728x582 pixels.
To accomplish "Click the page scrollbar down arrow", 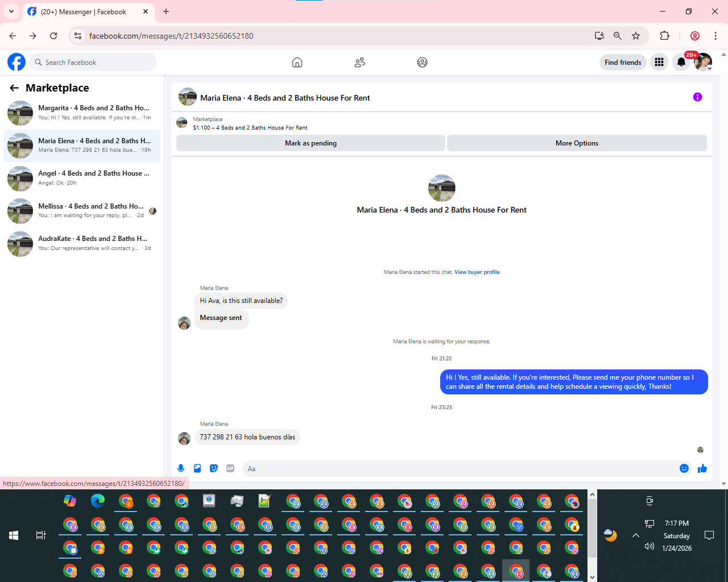I will (x=723, y=484).
